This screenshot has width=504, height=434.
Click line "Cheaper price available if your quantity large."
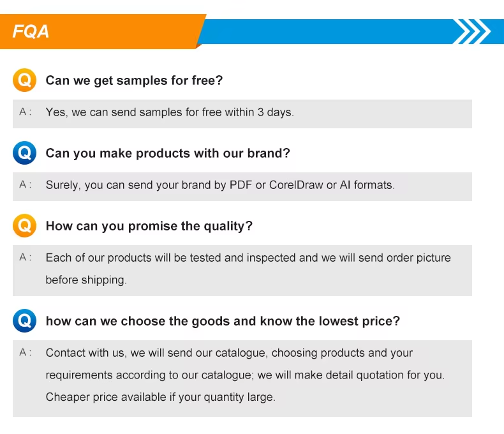(160, 397)
